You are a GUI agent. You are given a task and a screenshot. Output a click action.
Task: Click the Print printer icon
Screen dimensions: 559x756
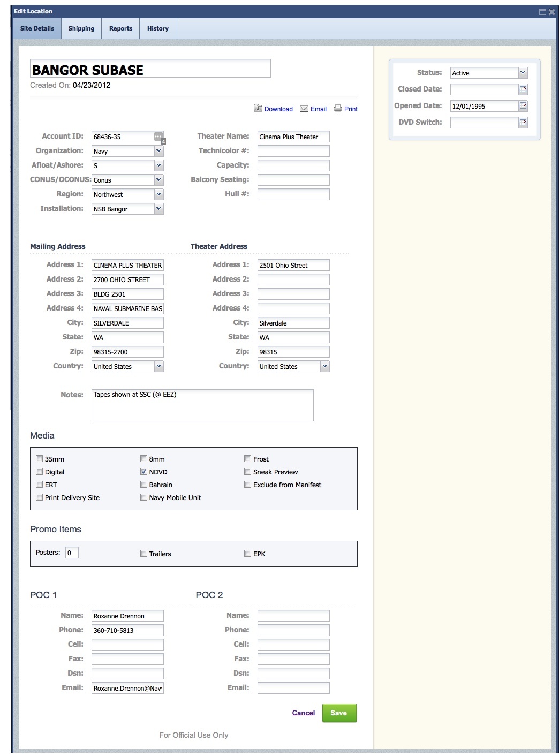[338, 109]
